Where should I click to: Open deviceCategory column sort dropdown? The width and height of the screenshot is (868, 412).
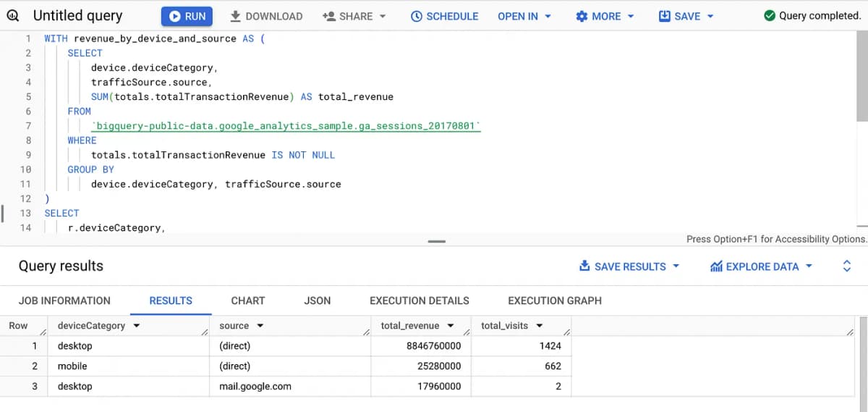coord(136,326)
